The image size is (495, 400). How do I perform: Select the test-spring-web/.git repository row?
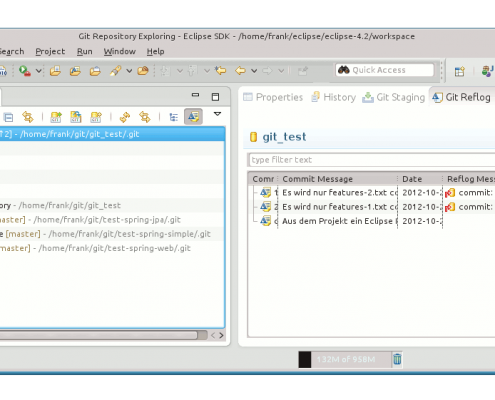112,248
